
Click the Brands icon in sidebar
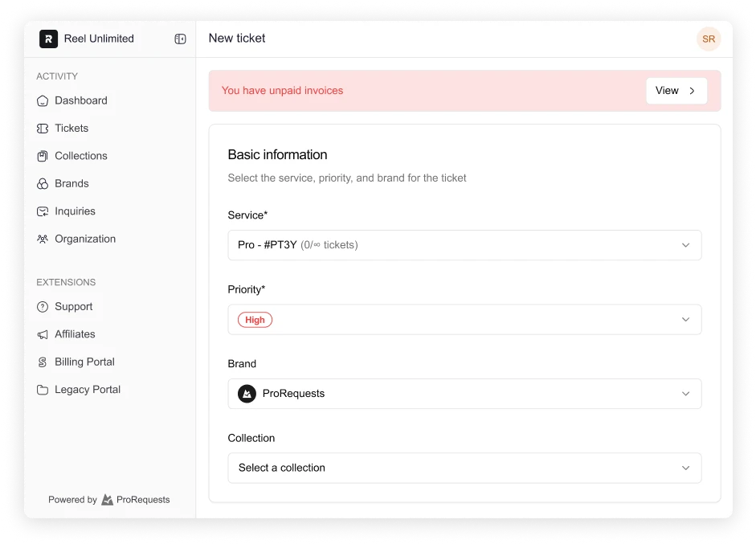43,184
